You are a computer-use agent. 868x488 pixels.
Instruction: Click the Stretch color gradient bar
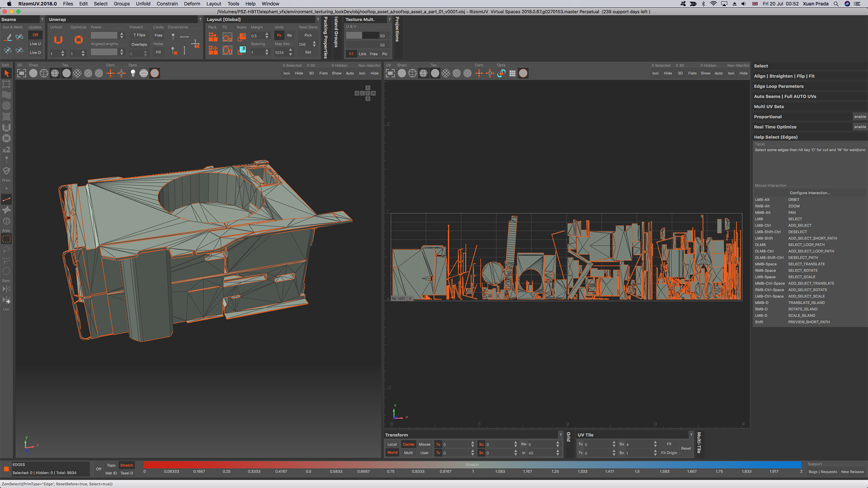pos(472,465)
